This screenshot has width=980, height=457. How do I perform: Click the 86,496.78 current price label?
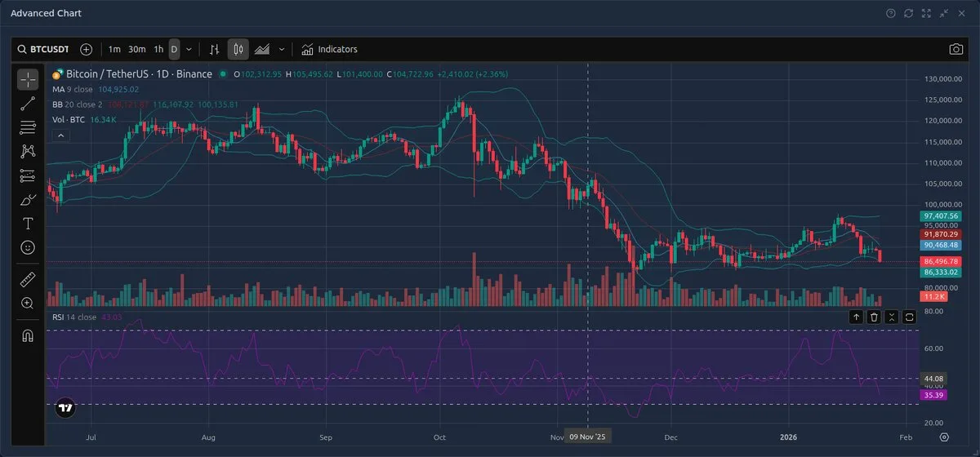point(940,261)
